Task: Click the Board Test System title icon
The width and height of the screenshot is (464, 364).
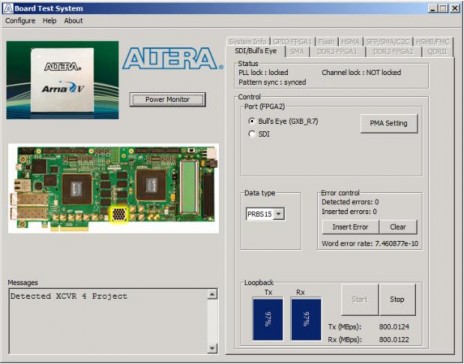Action: [x=8, y=8]
